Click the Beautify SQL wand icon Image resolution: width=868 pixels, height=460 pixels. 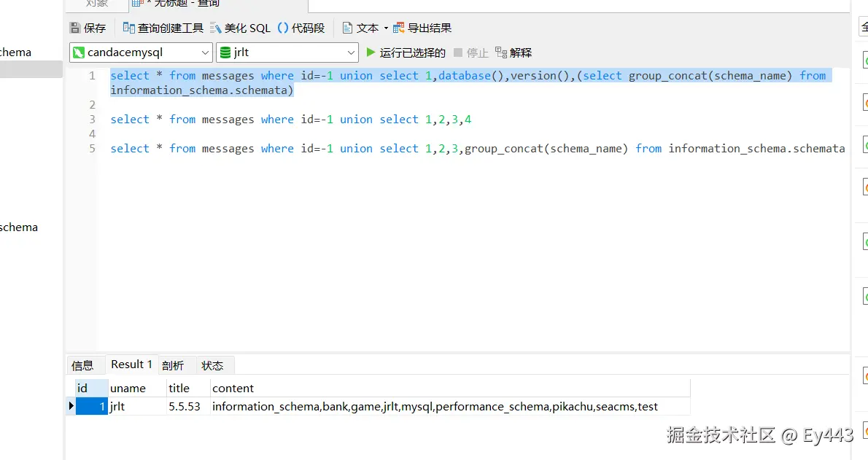pos(215,28)
